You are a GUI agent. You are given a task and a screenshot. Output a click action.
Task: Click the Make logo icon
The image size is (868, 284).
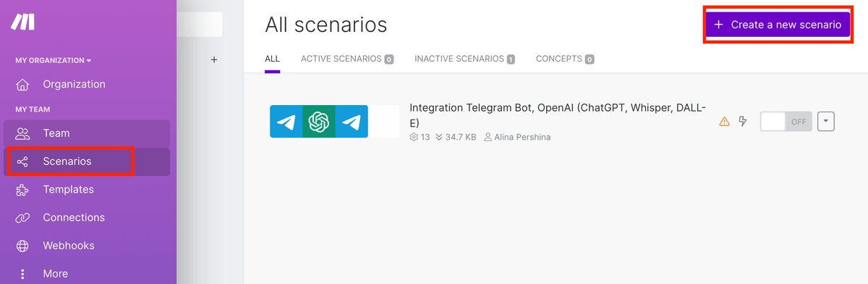pos(22,22)
